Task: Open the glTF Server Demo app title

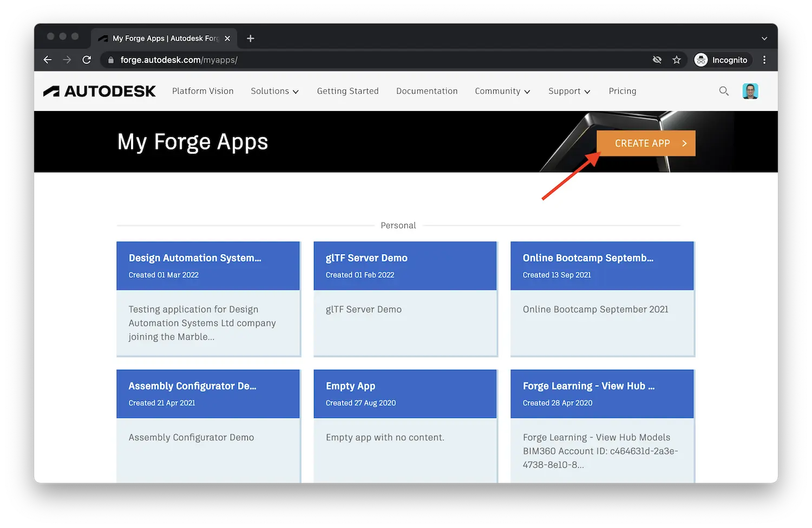Action: [x=366, y=258]
